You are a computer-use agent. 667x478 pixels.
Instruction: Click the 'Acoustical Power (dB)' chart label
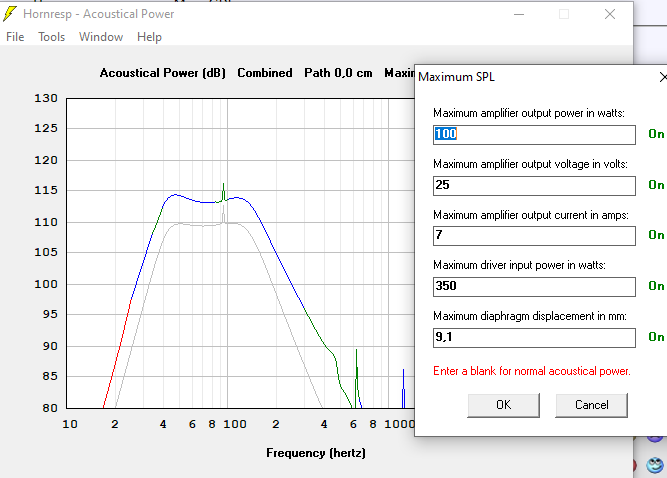pos(162,73)
